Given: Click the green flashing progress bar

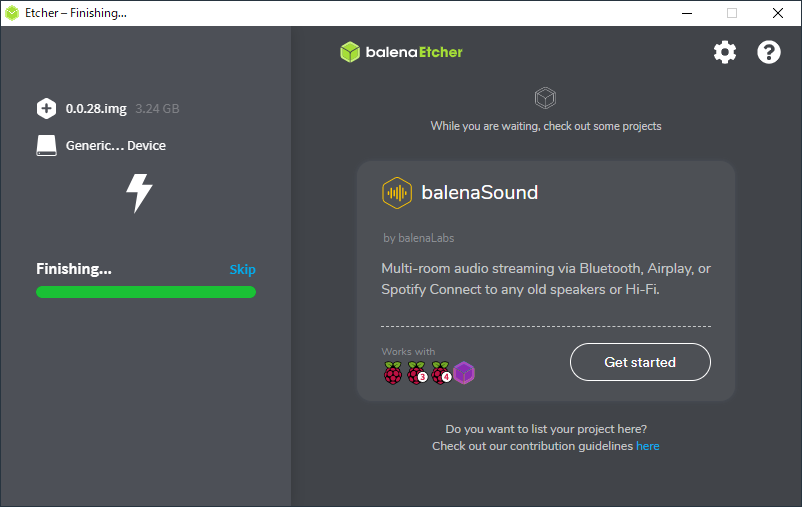Looking at the screenshot, I should pyautogui.click(x=146, y=292).
